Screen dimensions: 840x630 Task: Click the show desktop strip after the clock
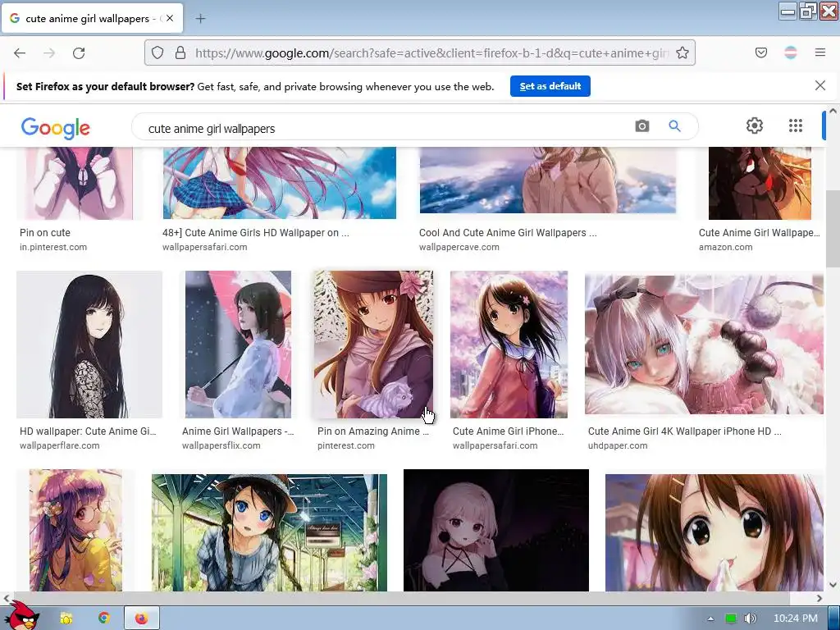click(x=833, y=619)
